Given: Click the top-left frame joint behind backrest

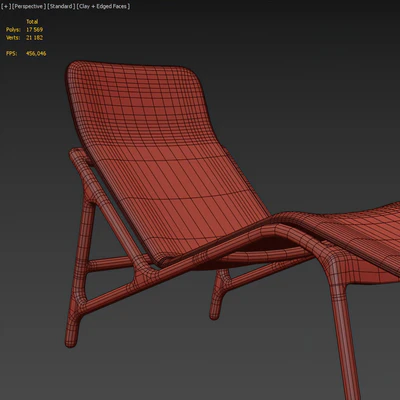Looking at the screenshot, I should coord(77,155).
